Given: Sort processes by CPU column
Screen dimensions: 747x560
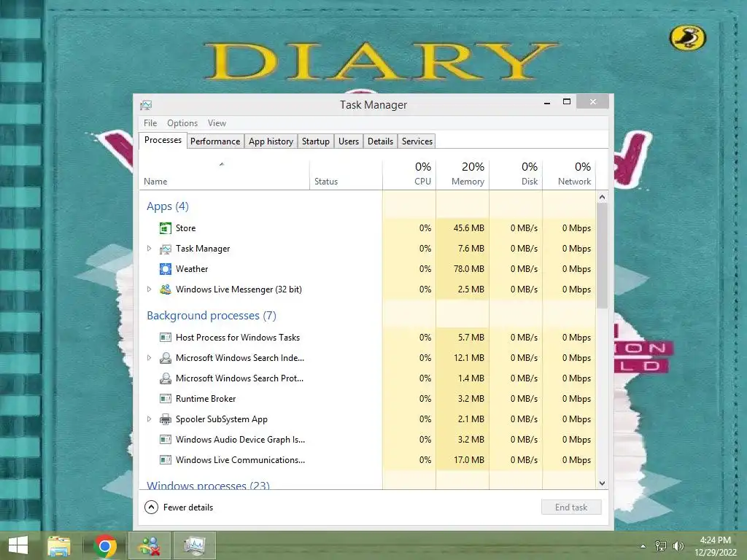Looking at the screenshot, I should click(409, 175).
